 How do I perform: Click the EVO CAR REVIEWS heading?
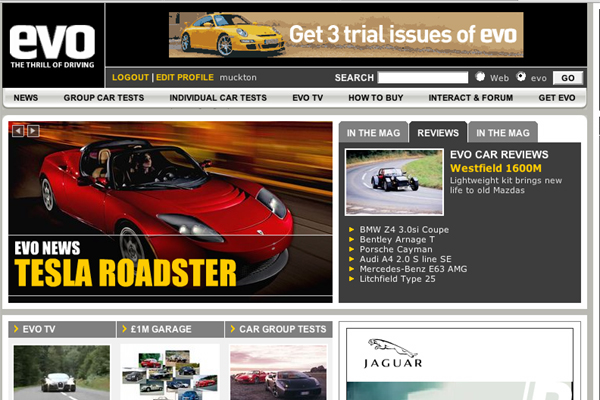tap(499, 155)
